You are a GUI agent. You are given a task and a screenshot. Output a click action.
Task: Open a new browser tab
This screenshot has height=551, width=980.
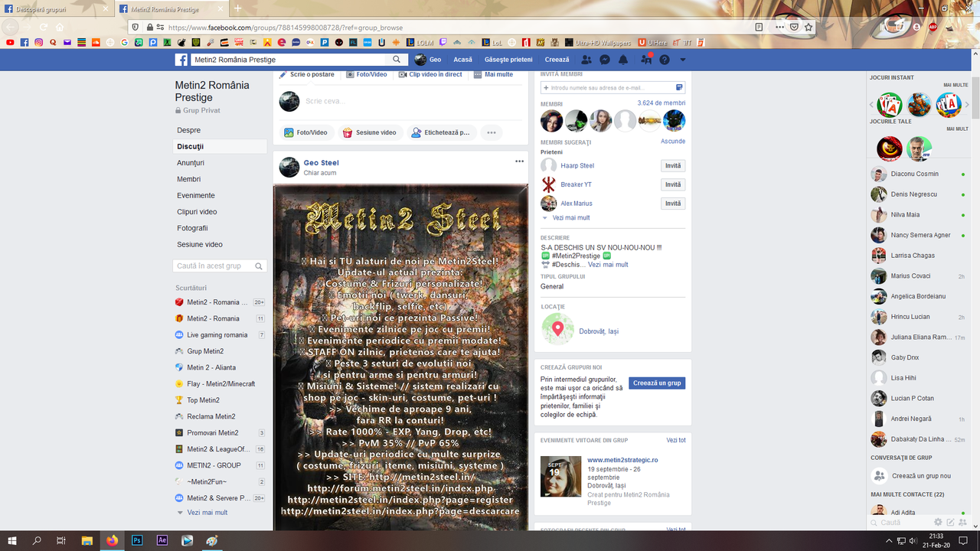pos(237,9)
